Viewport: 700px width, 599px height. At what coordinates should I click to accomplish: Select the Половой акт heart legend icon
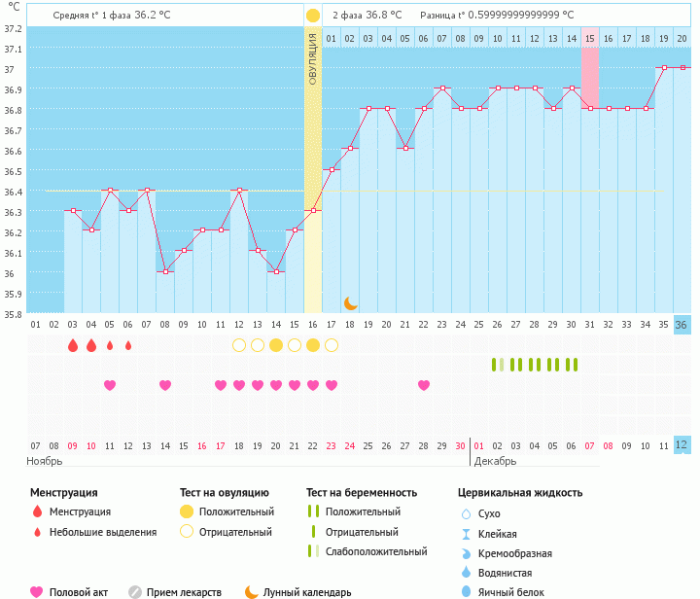[37, 591]
